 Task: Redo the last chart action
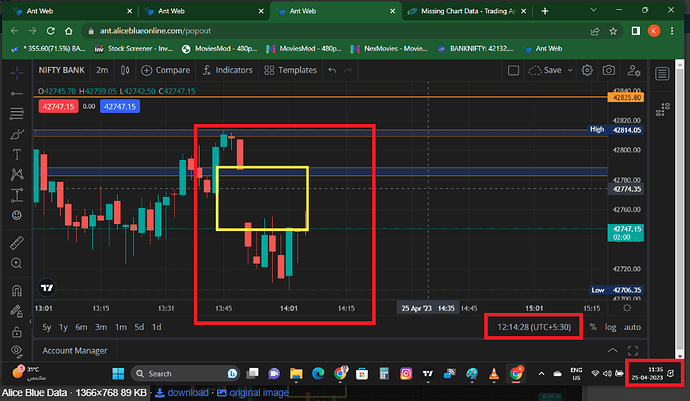tap(348, 70)
